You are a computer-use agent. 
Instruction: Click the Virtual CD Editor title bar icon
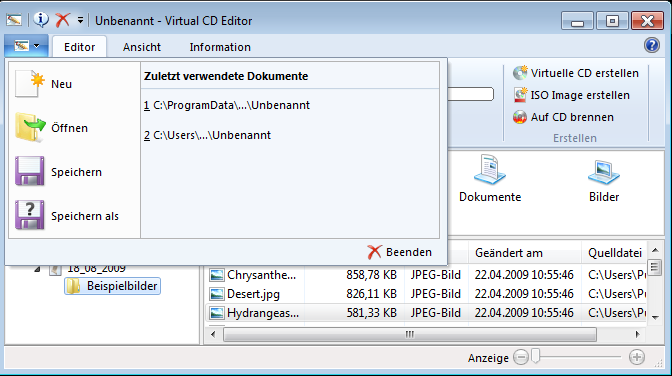tap(14, 20)
